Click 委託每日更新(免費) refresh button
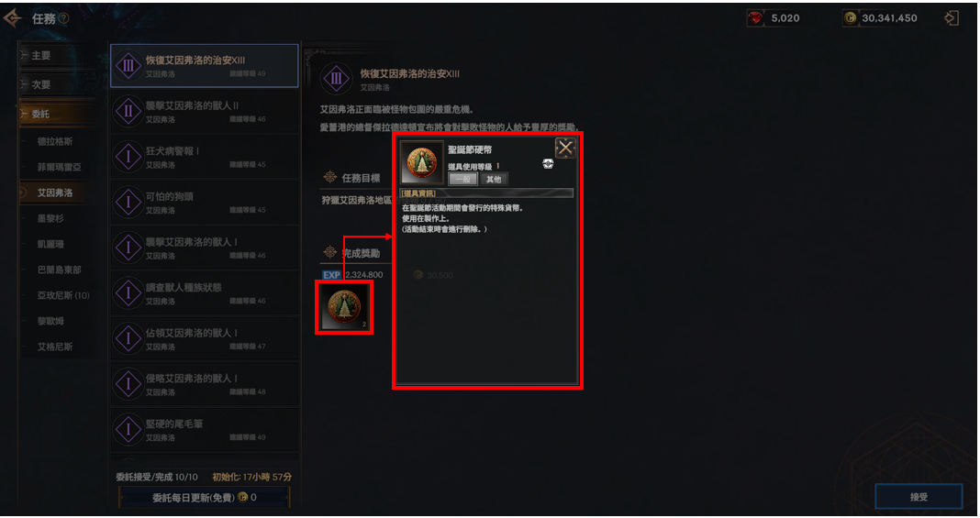 click(204, 498)
